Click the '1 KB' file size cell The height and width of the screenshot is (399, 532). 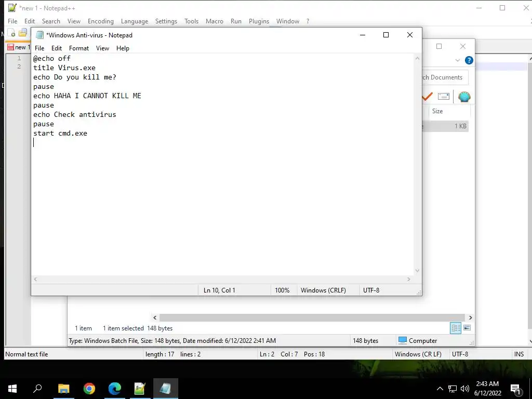point(460,126)
